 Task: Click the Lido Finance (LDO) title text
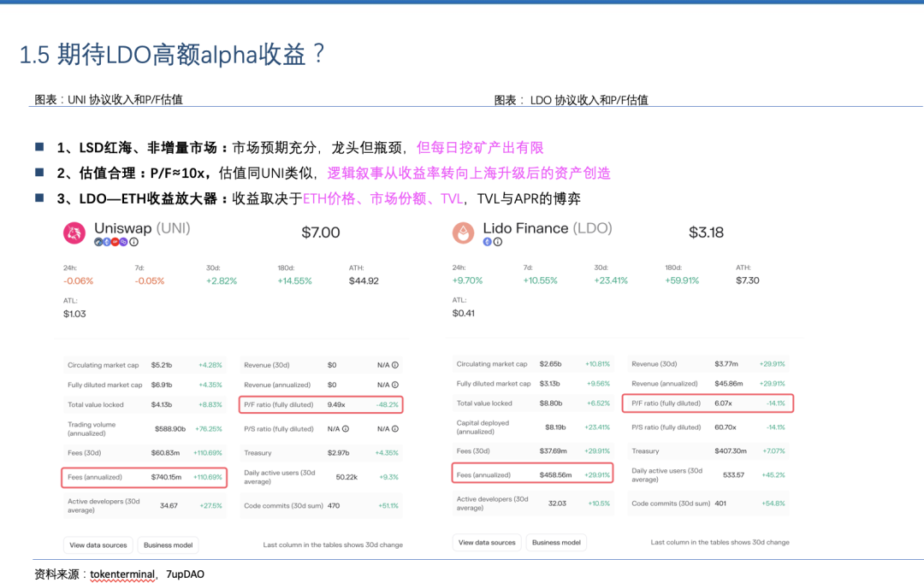pyautogui.click(x=548, y=228)
